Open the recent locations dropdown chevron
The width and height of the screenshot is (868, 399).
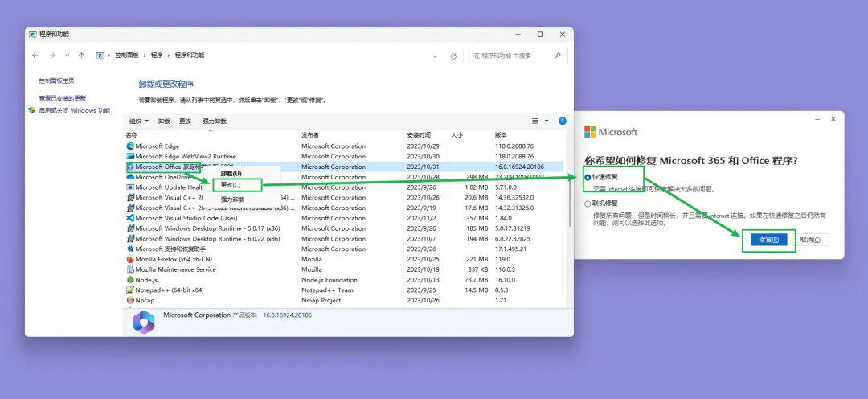pos(67,56)
